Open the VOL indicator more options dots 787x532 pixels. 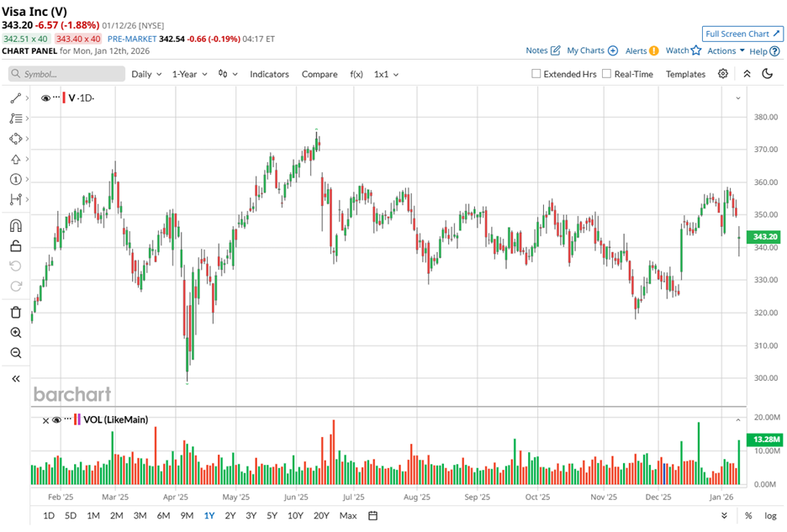(67, 419)
